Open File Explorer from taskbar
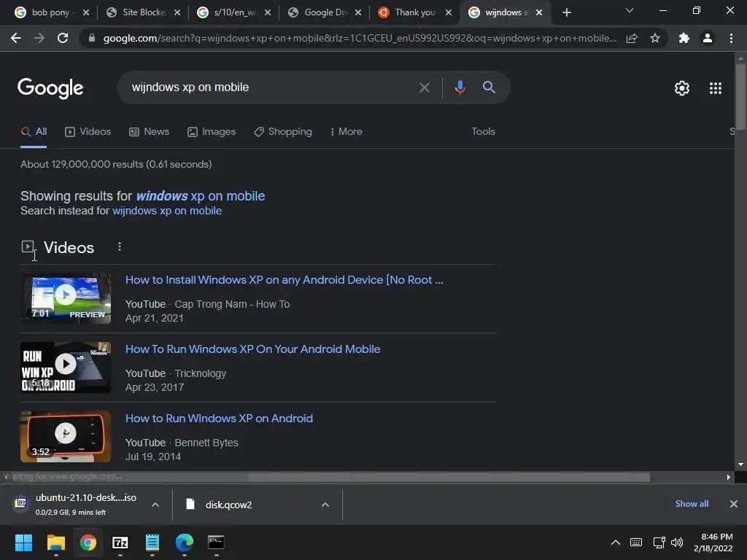The width and height of the screenshot is (747, 560). [55, 542]
